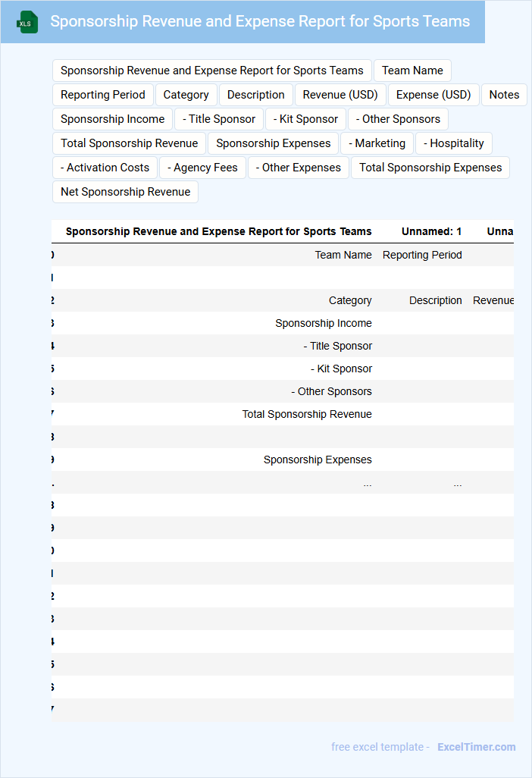532x778 pixels.
Task: Click the green XLS file icon
Action: click(27, 22)
